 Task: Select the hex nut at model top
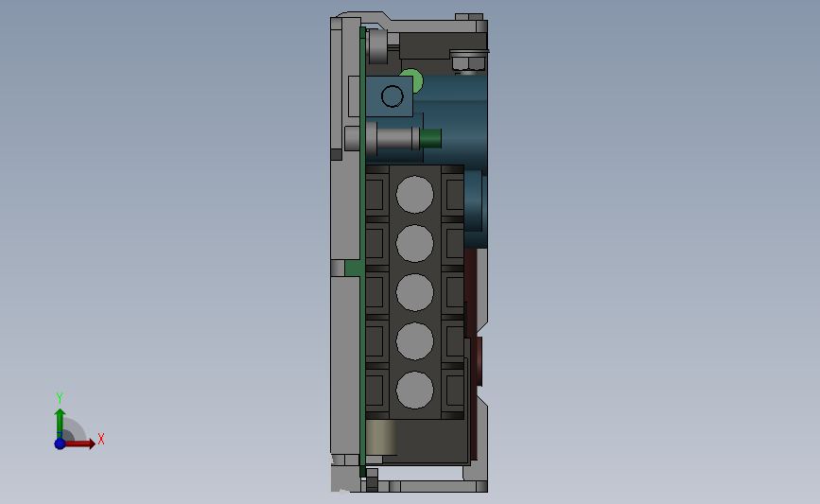click(468, 63)
